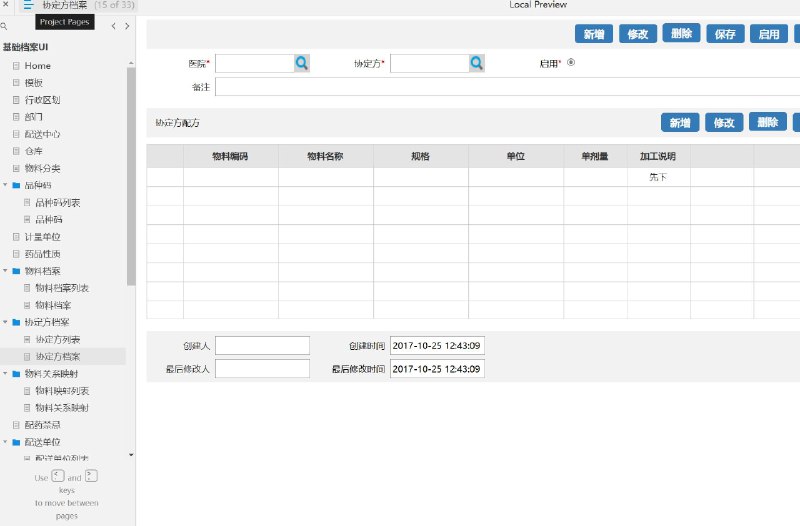The height and width of the screenshot is (526, 800).
Task: Click the hospital field search magnifier icon
Action: 302,63
